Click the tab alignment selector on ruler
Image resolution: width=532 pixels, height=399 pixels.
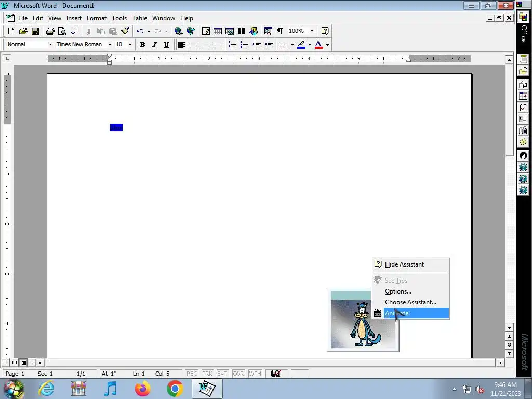(x=7, y=59)
